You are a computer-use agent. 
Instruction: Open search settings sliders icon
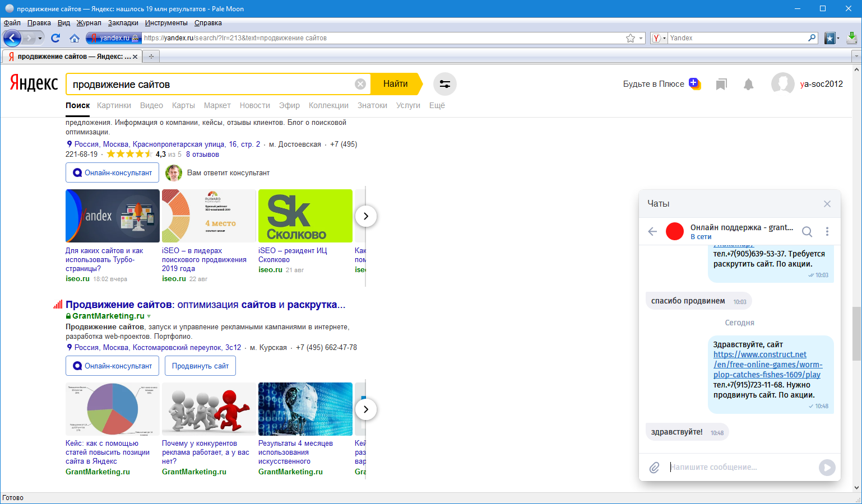[445, 84]
